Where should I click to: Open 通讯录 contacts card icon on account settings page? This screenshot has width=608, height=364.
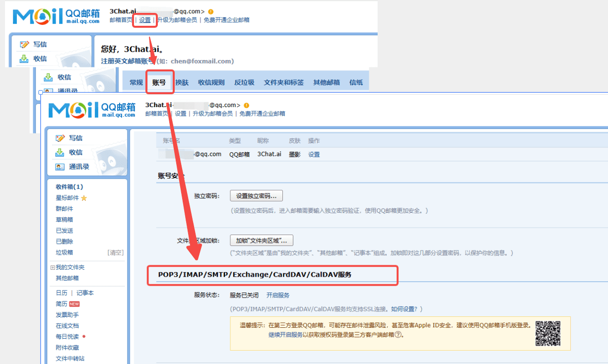60,167
